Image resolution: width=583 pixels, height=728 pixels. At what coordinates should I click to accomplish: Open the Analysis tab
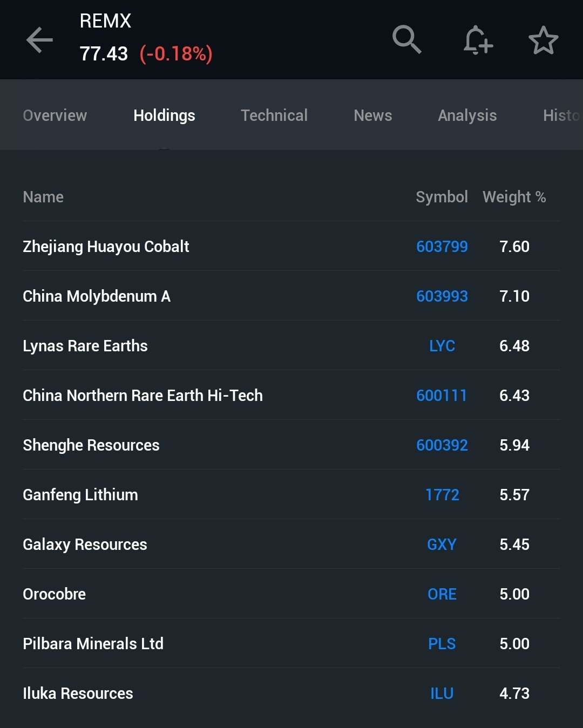click(x=467, y=115)
